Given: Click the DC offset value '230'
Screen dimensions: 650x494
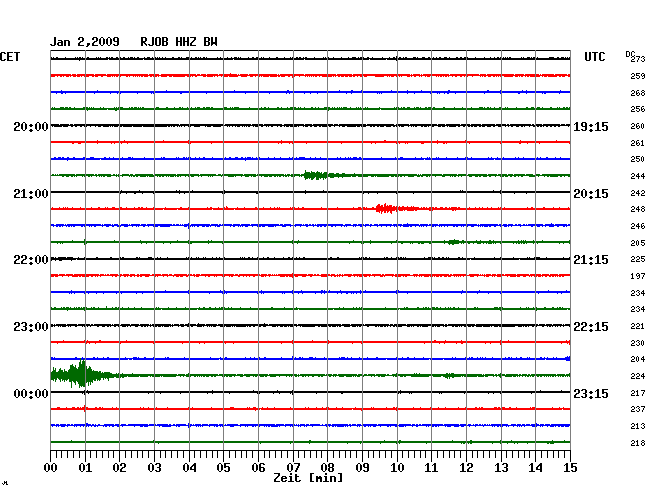Looking at the screenshot, I should 638,343.
